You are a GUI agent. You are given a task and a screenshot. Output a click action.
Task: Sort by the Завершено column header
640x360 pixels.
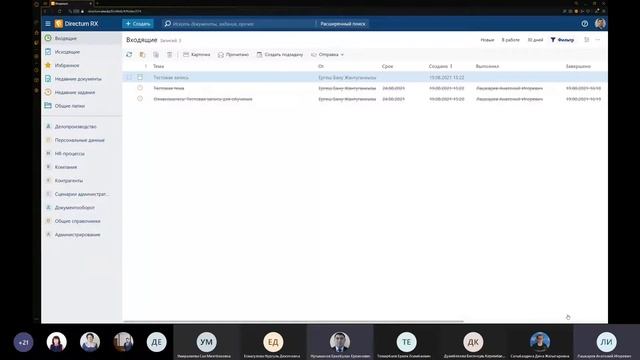coord(578,66)
